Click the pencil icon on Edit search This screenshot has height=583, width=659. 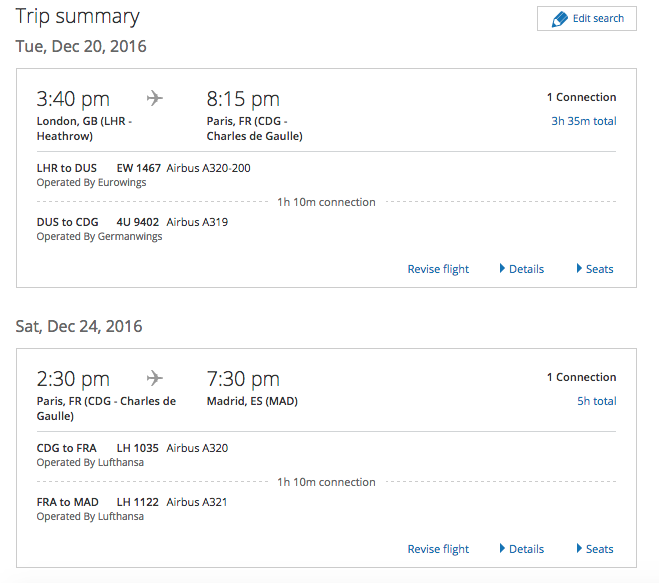559,19
